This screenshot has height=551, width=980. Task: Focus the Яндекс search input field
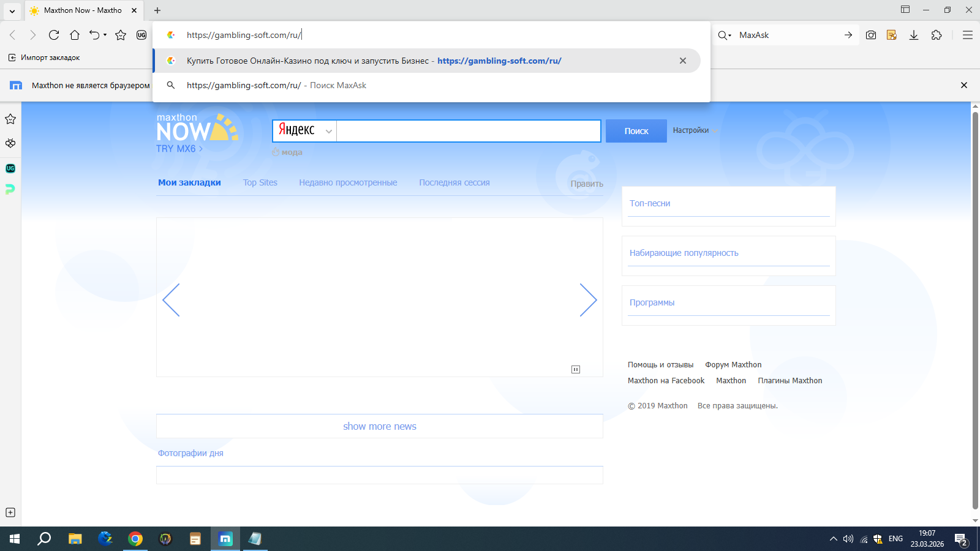click(x=469, y=131)
